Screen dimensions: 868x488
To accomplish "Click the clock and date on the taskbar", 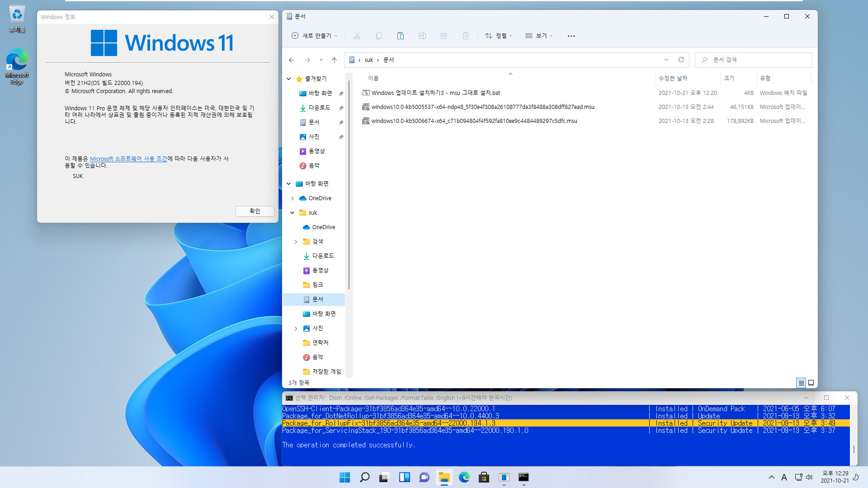I will pos(835,477).
